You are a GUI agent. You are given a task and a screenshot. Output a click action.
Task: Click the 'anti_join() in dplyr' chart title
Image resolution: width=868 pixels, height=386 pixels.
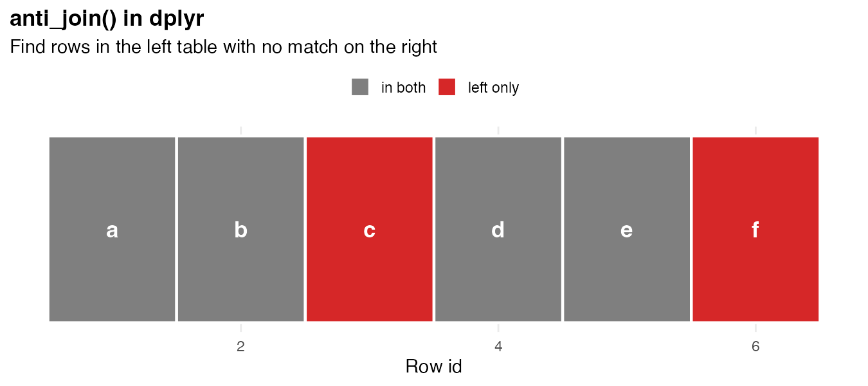[107, 19]
